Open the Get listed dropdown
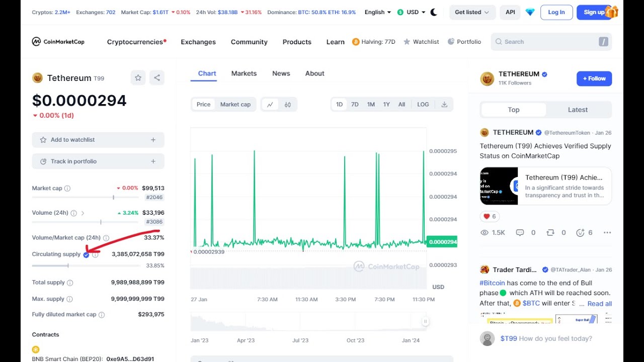This screenshot has width=644, height=362. pos(472,12)
